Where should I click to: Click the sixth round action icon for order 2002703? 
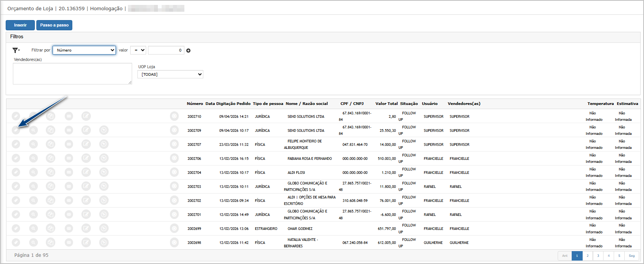[104, 186]
